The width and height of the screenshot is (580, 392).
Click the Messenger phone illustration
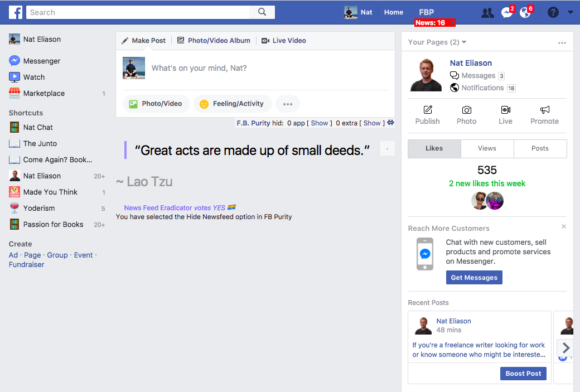[425, 254]
